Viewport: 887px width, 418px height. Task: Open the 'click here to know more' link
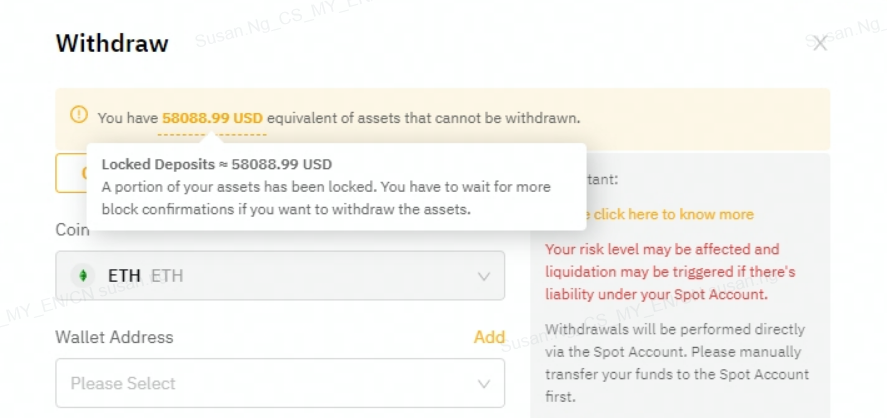(x=670, y=214)
